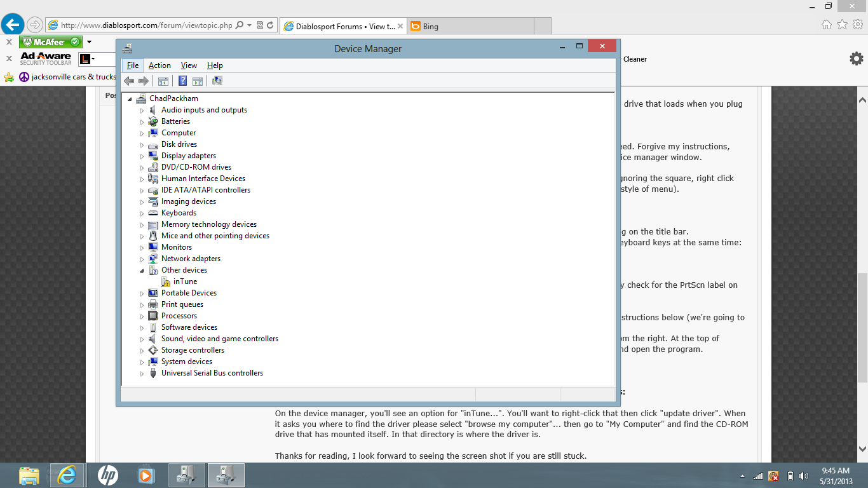Click the McAfee green button
Viewport: 868px width, 488px height.
[x=51, y=42]
